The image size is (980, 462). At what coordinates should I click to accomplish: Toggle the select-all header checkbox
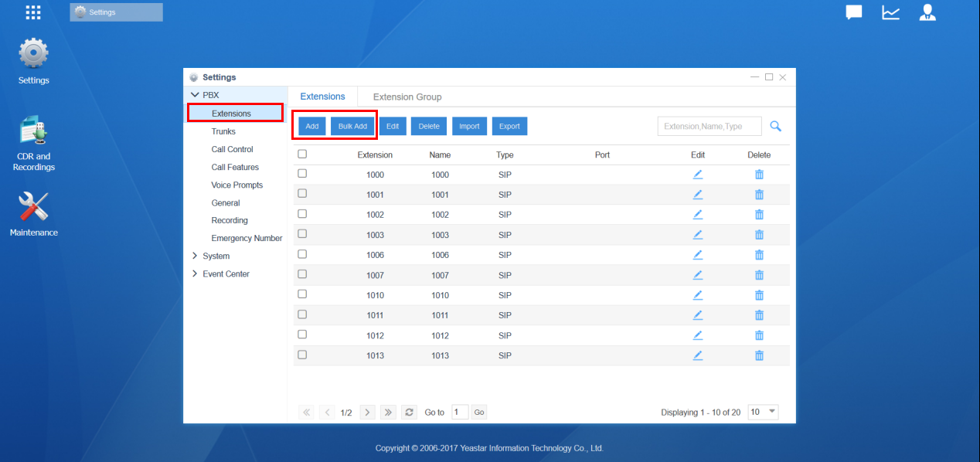pos(302,154)
